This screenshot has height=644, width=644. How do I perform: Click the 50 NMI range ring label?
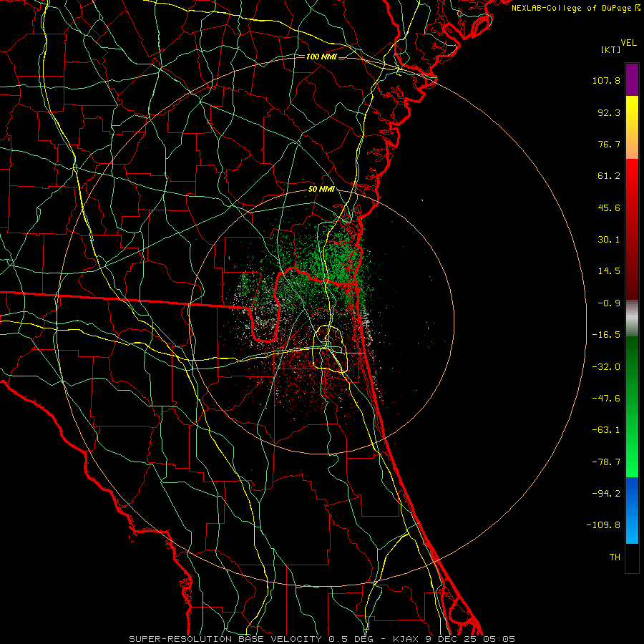[321, 190]
